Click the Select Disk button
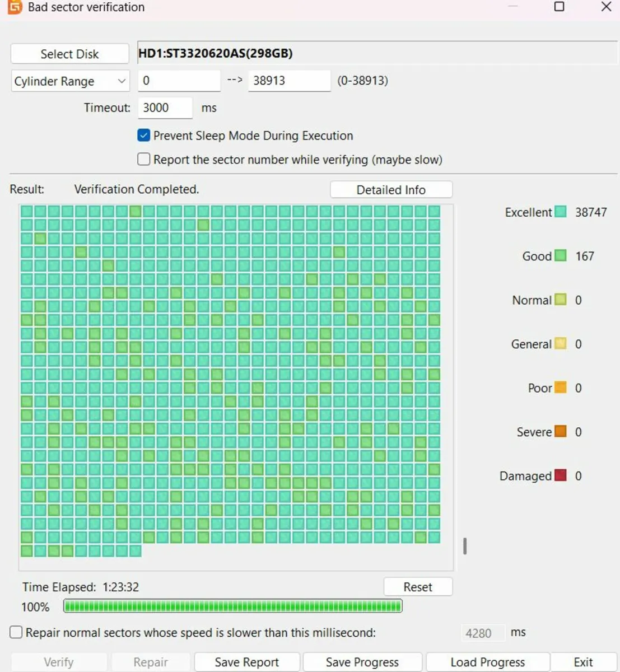Viewport: 620px width, 672px height. pyautogui.click(x=69, y=54)
